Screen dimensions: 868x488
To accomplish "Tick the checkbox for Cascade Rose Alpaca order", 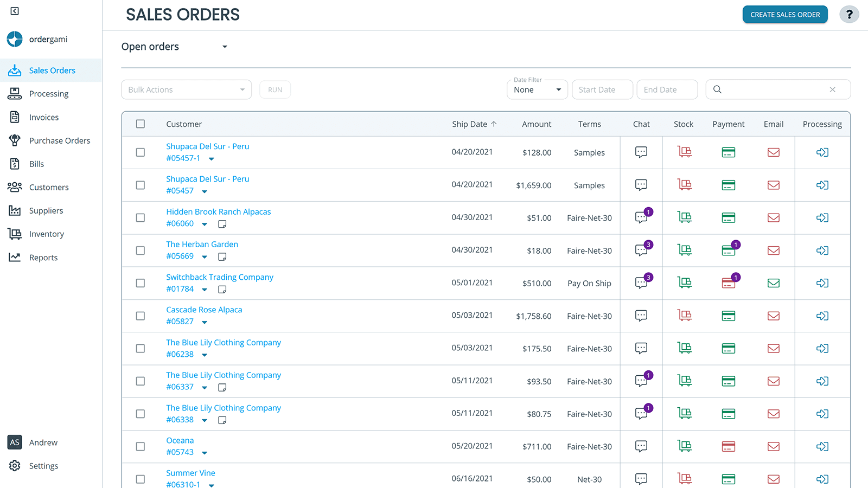I will coord(141,316).
